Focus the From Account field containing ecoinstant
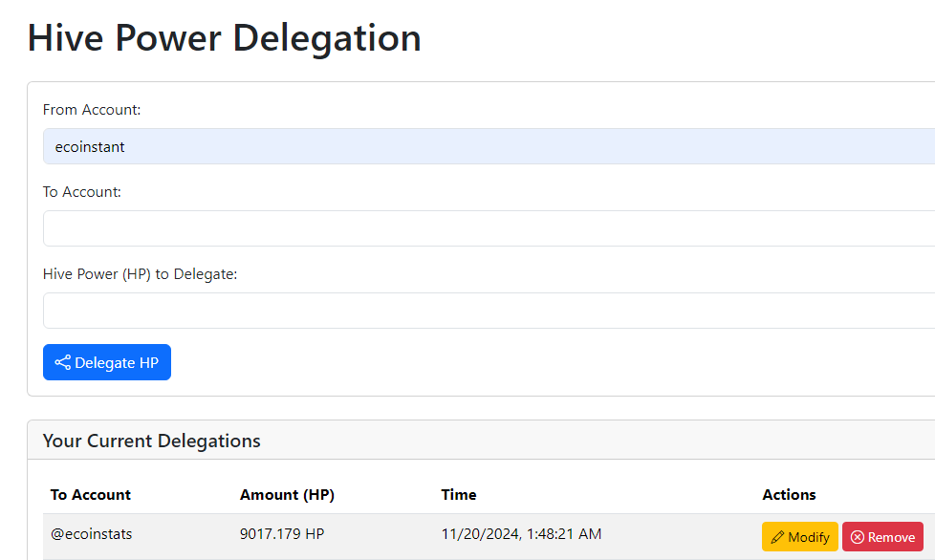 pyautogui.click(x=489, y=146)
